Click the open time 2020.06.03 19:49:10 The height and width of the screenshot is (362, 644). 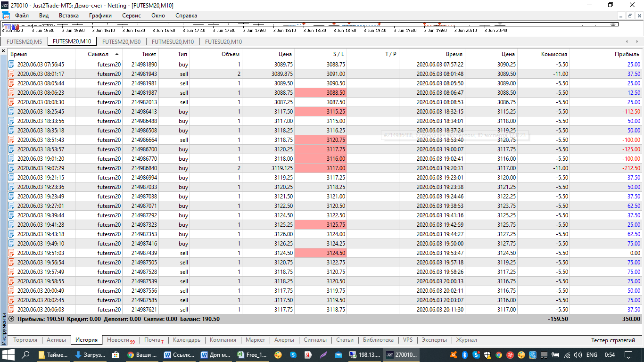pos(41,244)
